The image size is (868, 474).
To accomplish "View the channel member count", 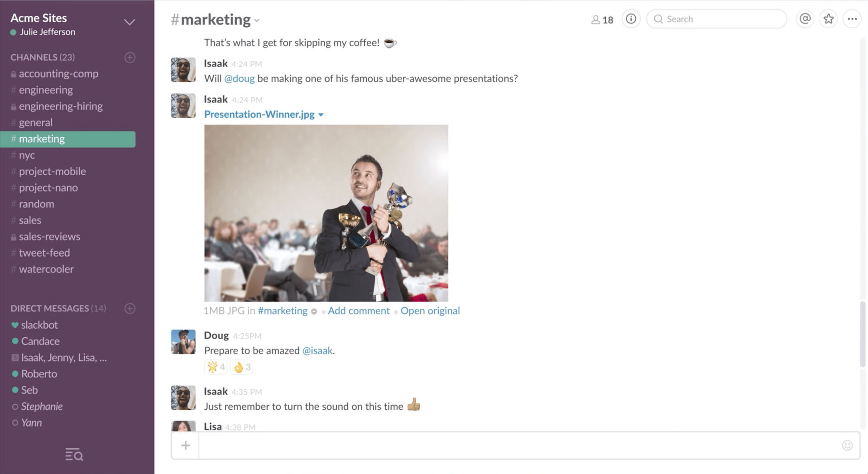I will (x=602, y=19).
